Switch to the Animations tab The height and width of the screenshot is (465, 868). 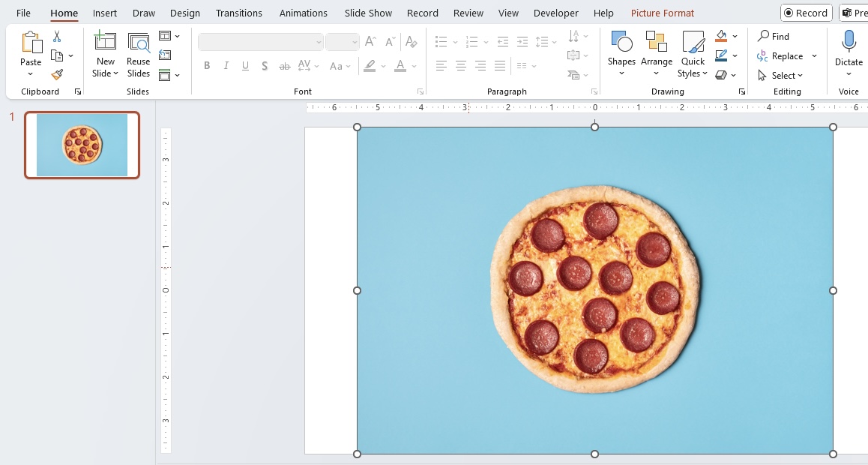(x=304, y=13)
